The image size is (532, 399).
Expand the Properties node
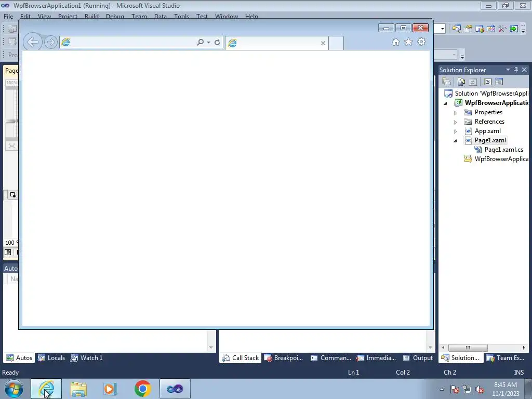(456, 113)
